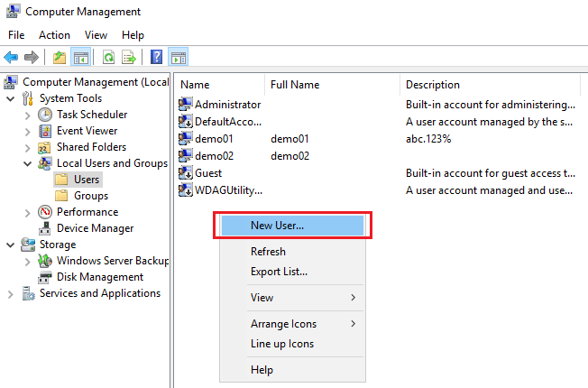588x388 pixels.
Task: Sort by the Full Name column header
Action: click(333, 85)
